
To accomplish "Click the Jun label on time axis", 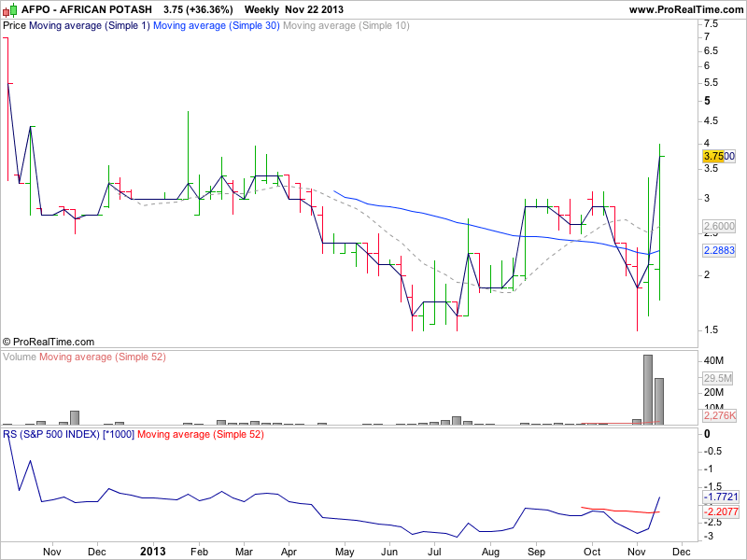I will (x=389, y=552).
